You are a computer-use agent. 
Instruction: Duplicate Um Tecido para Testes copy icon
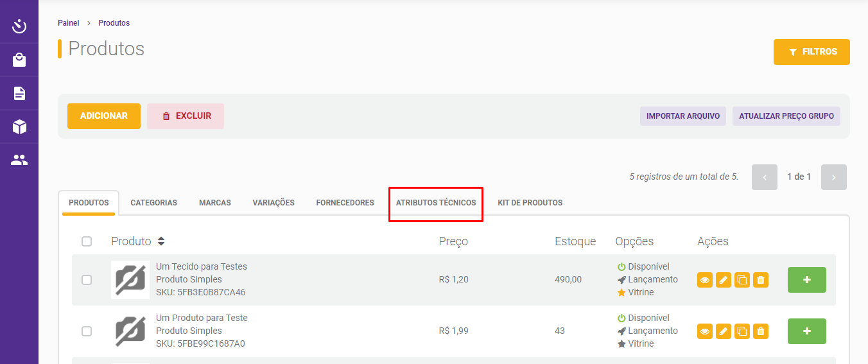click(x=742, y=280)
